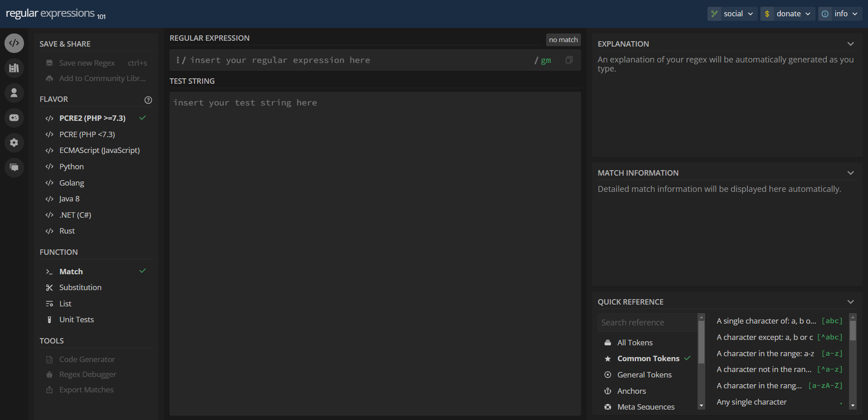Click Save new Regex button

click(x=96, y=63)
